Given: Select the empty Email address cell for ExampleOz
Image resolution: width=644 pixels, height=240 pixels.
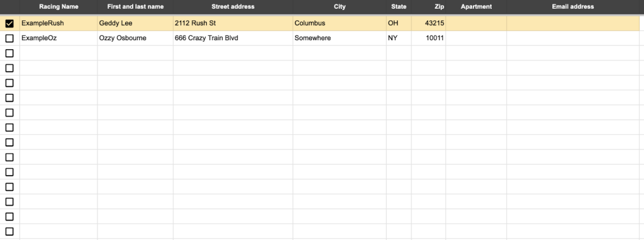Looking at the screenshot, I should pos(572,38).
